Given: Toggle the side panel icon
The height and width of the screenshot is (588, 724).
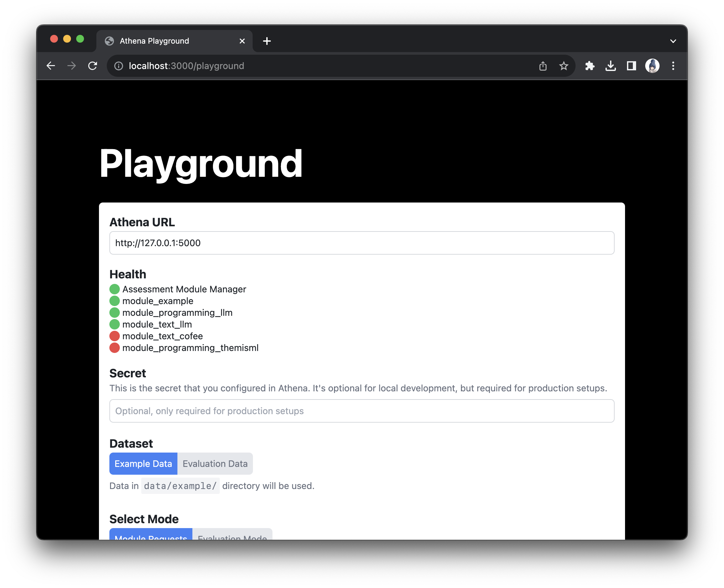Looking at the screenshot, I should (631, 66).
